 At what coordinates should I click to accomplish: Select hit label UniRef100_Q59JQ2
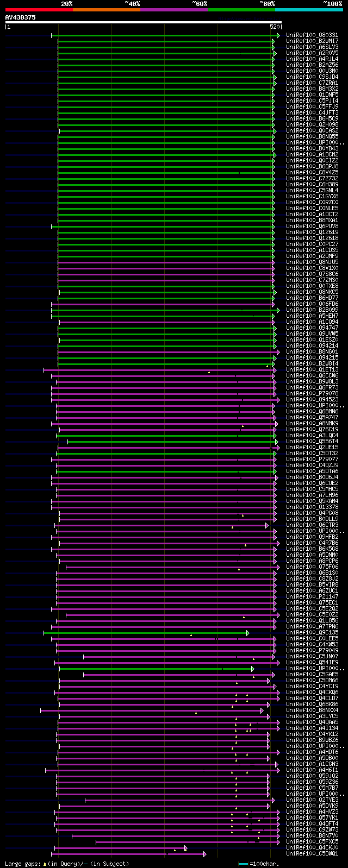coord(312,776)
